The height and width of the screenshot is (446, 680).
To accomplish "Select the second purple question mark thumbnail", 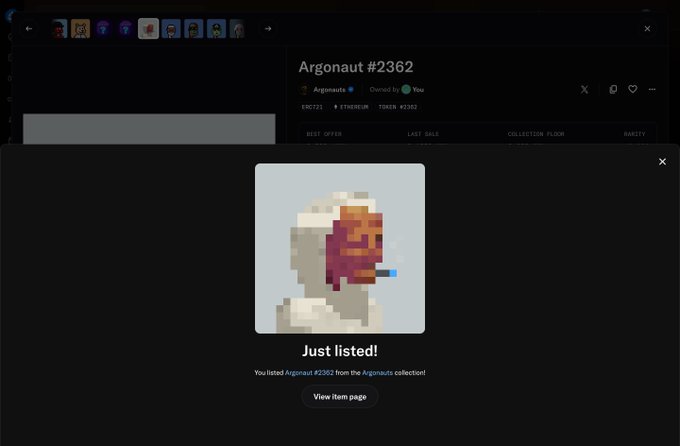I will 126,29.
